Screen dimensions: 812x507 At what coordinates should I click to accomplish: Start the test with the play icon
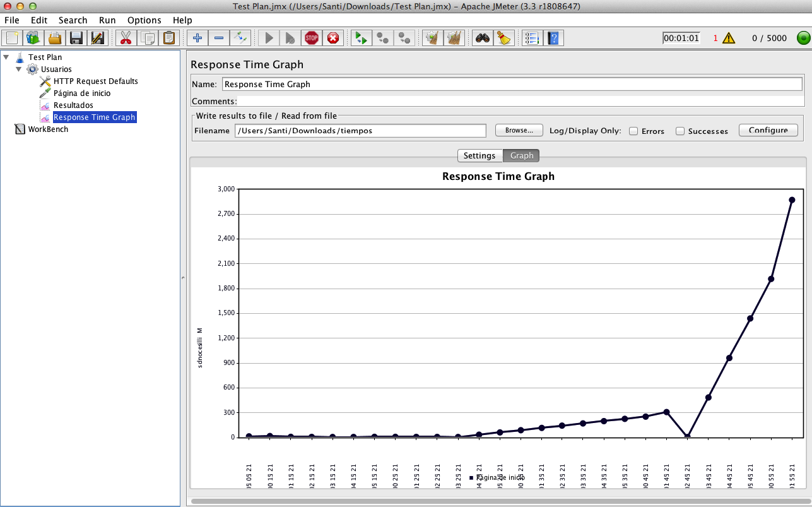click(x=269, y=38)
